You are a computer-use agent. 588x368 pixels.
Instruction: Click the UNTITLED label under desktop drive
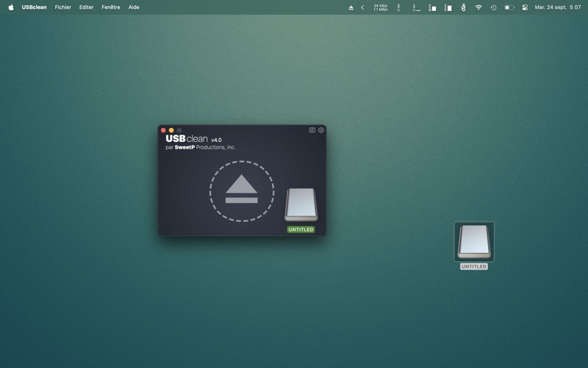pyautogui.click(x=474, y=266)
